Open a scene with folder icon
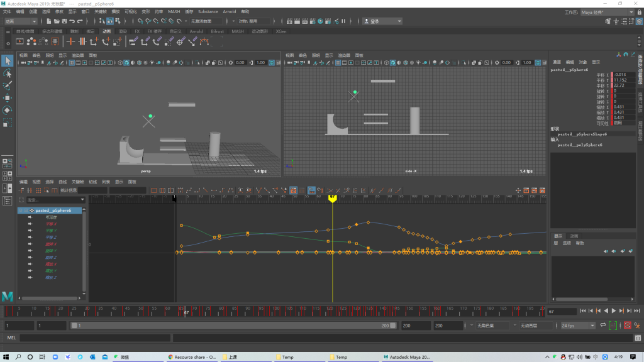This screenshot has height=362, width=644. pos(57,21)
